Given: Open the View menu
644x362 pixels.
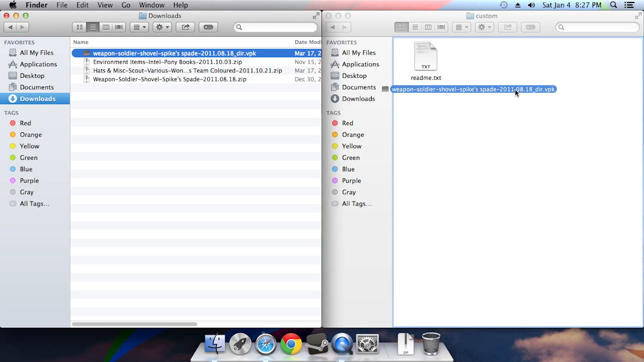Looking at the screenshot, I should tap(105, 5).
